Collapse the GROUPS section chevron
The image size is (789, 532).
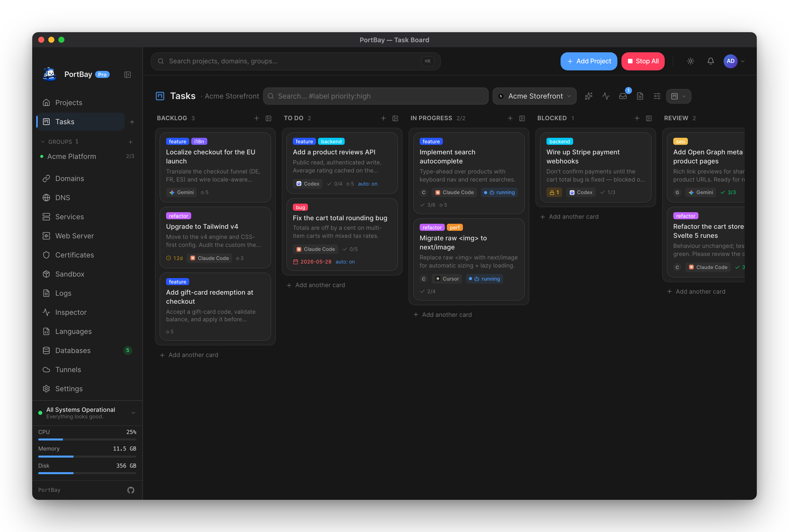(x=43, y=142)
